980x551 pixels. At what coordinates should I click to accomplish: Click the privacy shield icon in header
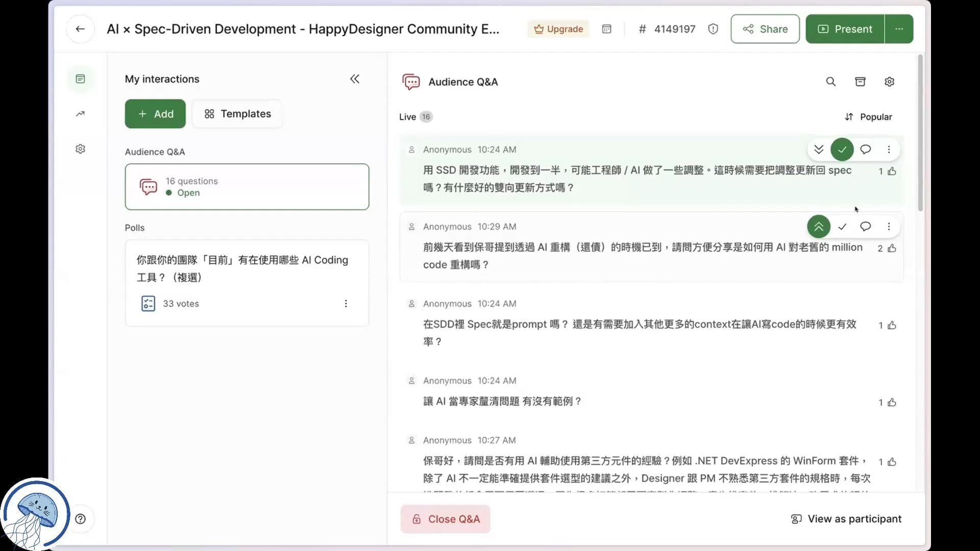click(x=713, y=29)
